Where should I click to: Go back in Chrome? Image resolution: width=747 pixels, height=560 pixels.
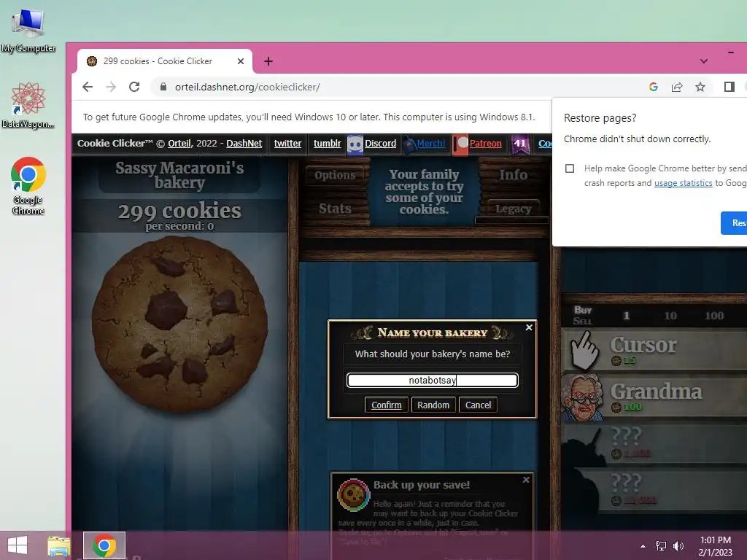(x=88, y=87)
